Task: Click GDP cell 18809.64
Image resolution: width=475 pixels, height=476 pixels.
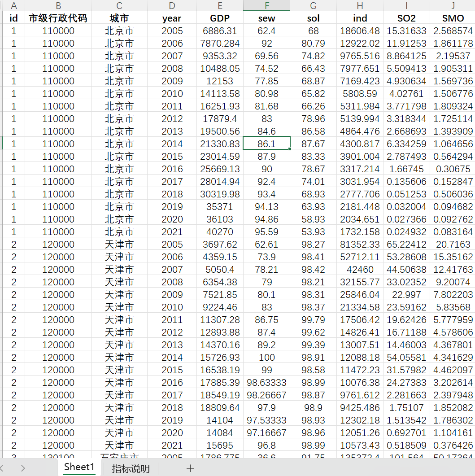Action: [220, 407]
